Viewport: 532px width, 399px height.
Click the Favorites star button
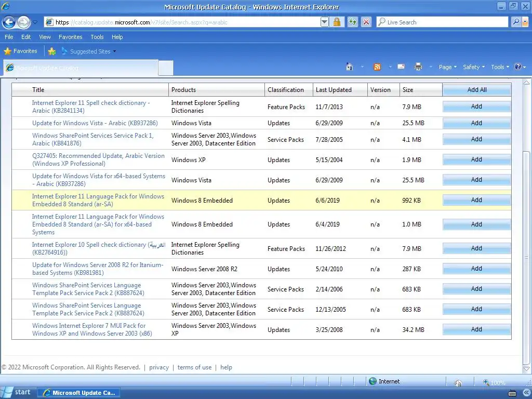tap(20, 51)
